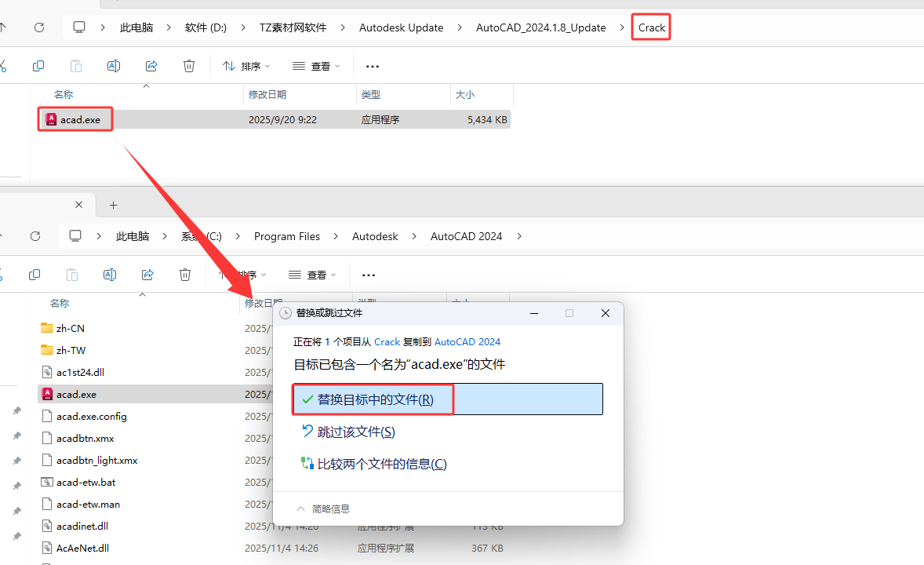Click delete trash icon in upper window
Viewport: 924px width, 565px height.
click(x=188, y=66)
